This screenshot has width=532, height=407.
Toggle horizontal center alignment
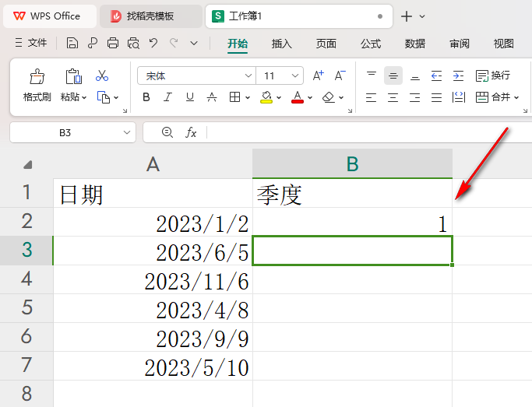coord(393,97)
